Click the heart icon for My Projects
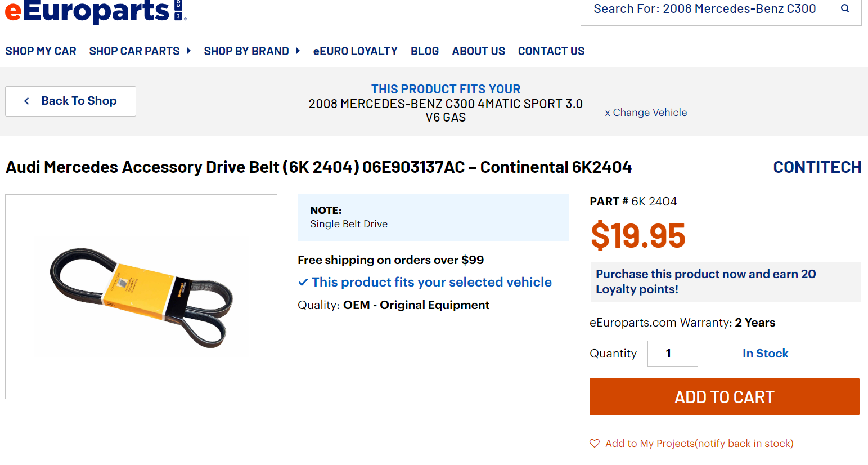Viewport: 868px width, 465px height. click(x=595, y=444)
